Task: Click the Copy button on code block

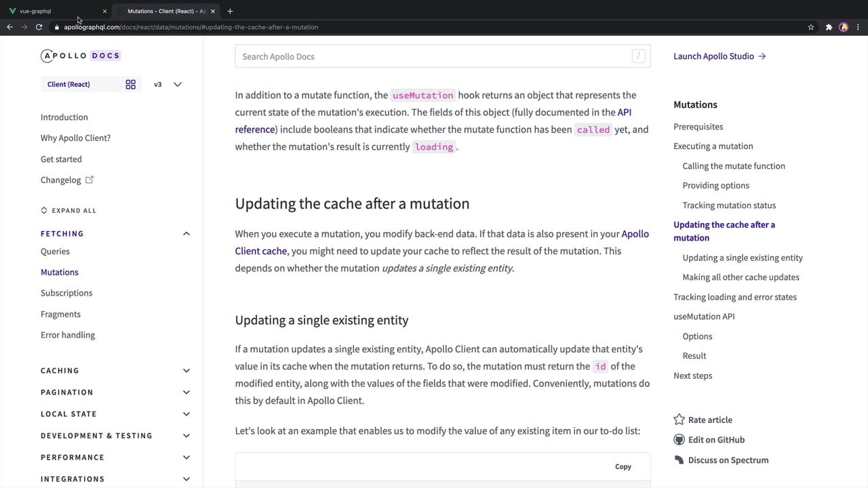Action: coord(623,466)
